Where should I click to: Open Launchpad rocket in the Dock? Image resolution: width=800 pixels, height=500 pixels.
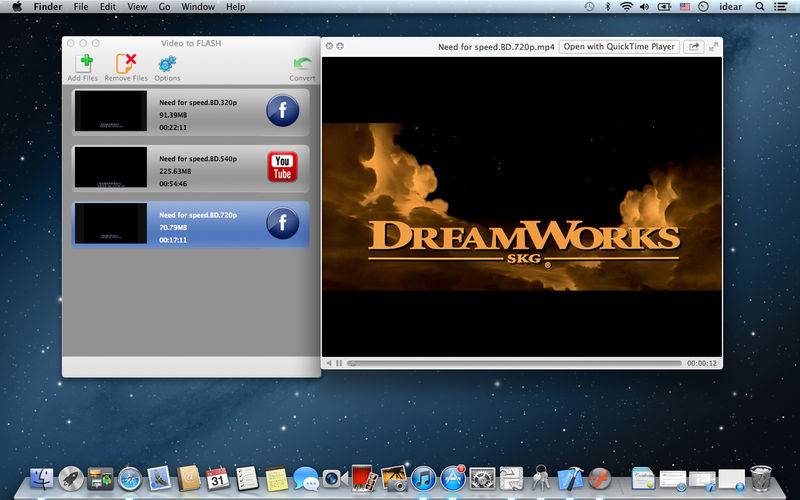pos(71,479)
